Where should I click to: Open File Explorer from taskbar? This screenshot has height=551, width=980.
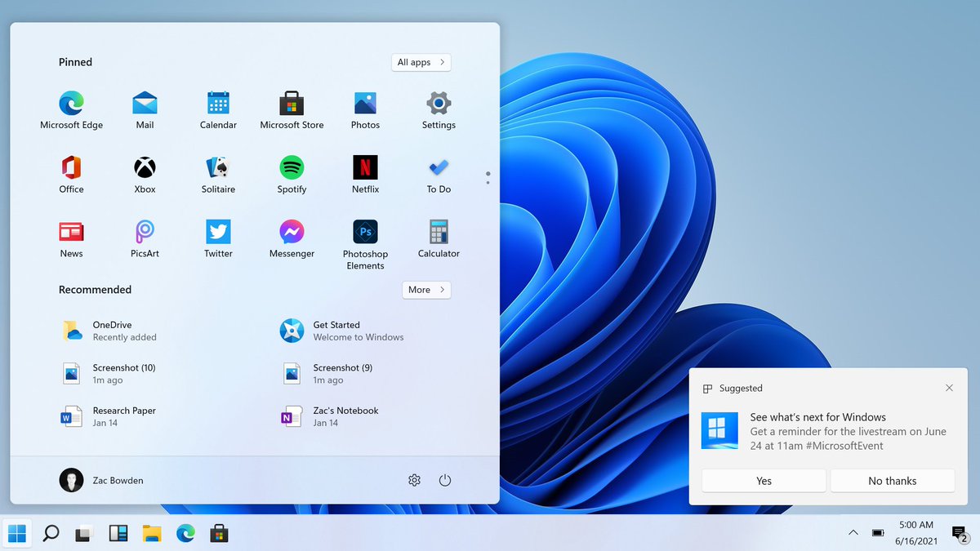point(152,534)
